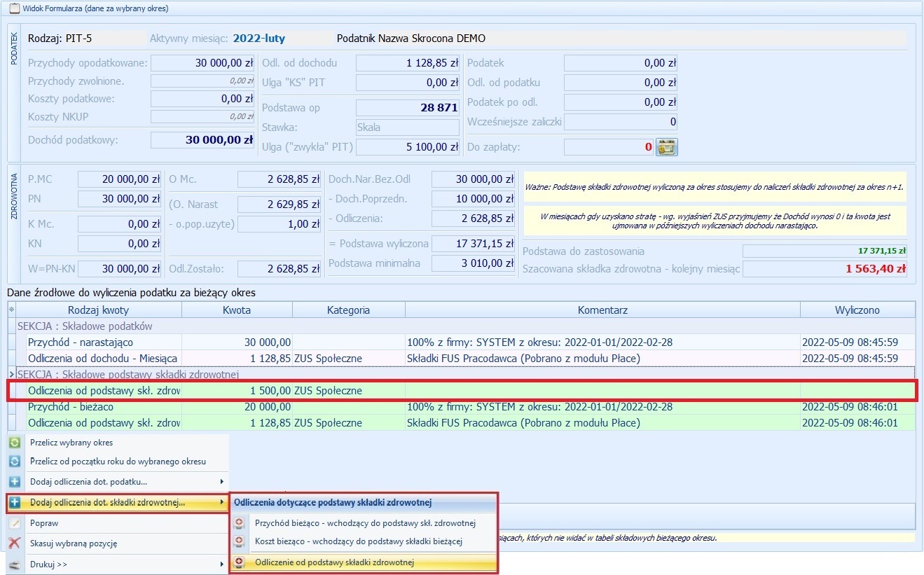Click the P.MC field with 20 000,00 zł
This screenshot has height=575, width=924.
(x=120, y=179)
